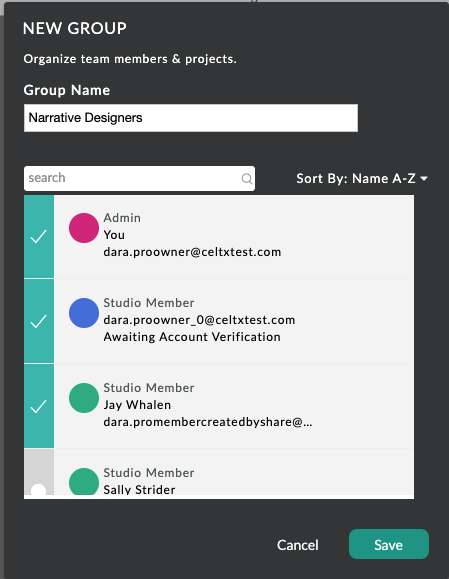Click into the member search box
Viewport: 449px width, 579px height.
[x=139, y=178]
